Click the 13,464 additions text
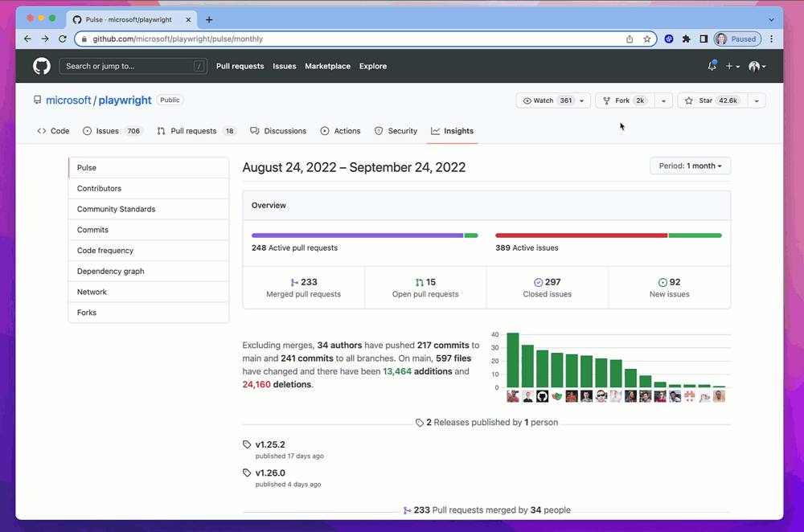Viewport: 804px width, 532px height. (417, 371)
